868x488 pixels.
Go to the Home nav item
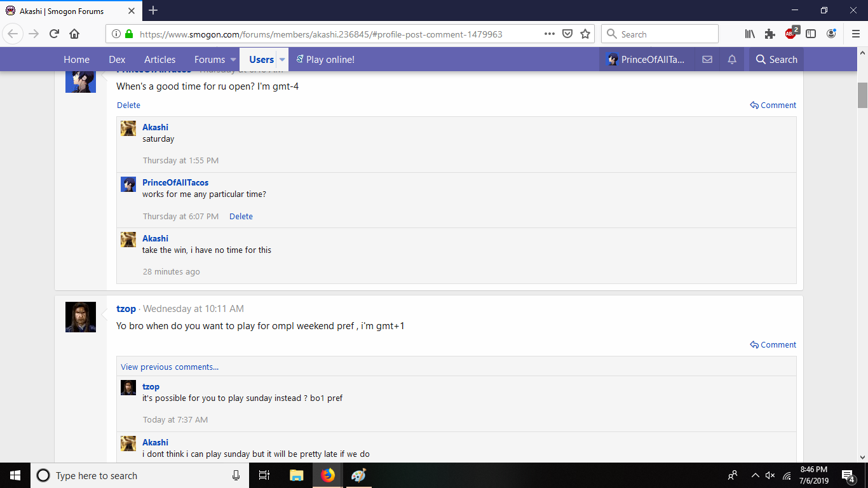(76, 60)
